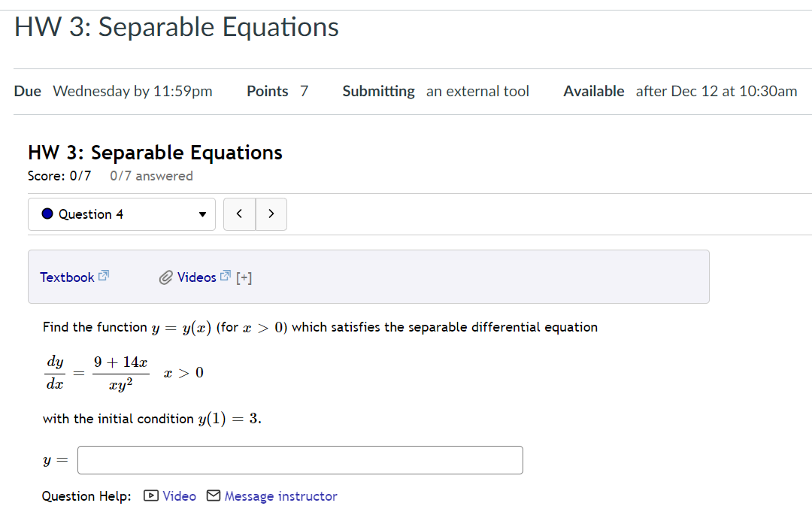
Task: Click the play icon in Question Help
Action: (x=151, y=496)
